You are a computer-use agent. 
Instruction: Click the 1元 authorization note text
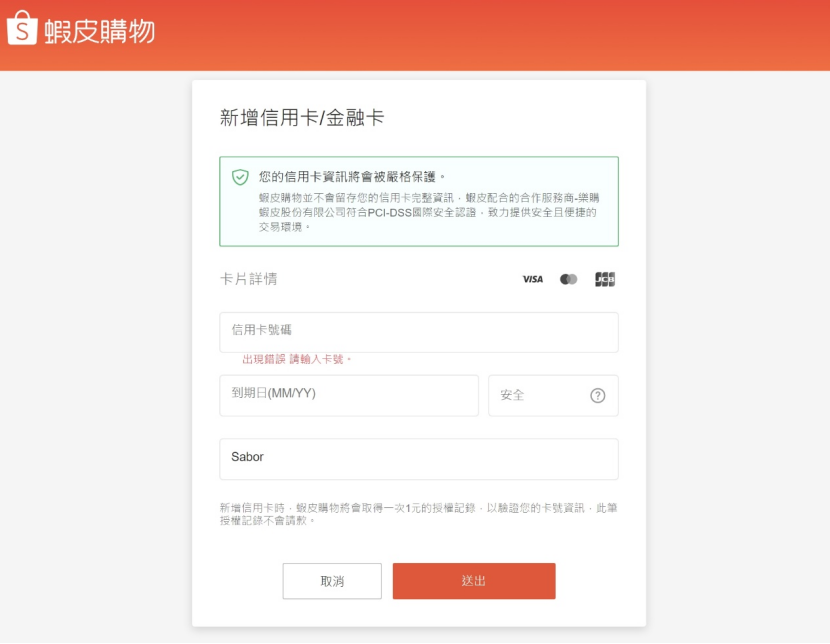418,514
